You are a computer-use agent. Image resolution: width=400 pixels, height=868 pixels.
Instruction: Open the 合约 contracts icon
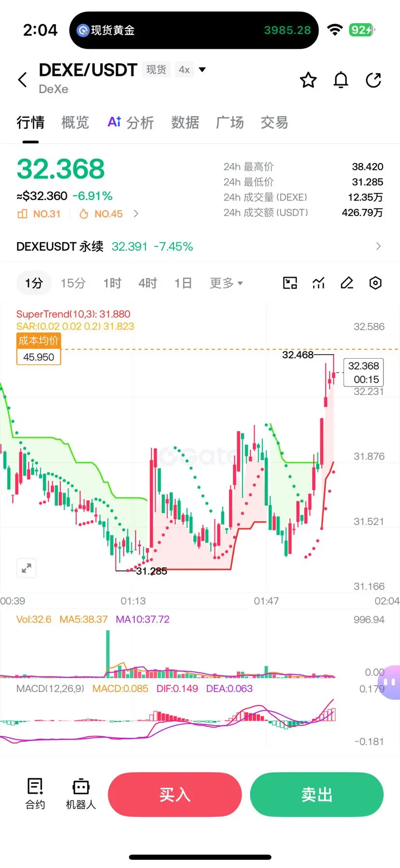pyautogui.click(x=35, y=794)
